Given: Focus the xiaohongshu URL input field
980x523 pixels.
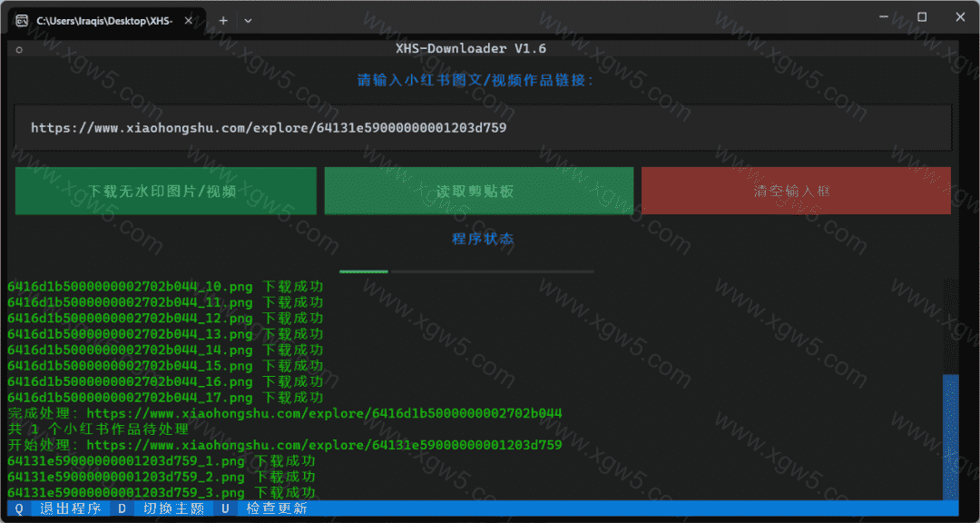Looking at the screenshot, I should point(482,128).
